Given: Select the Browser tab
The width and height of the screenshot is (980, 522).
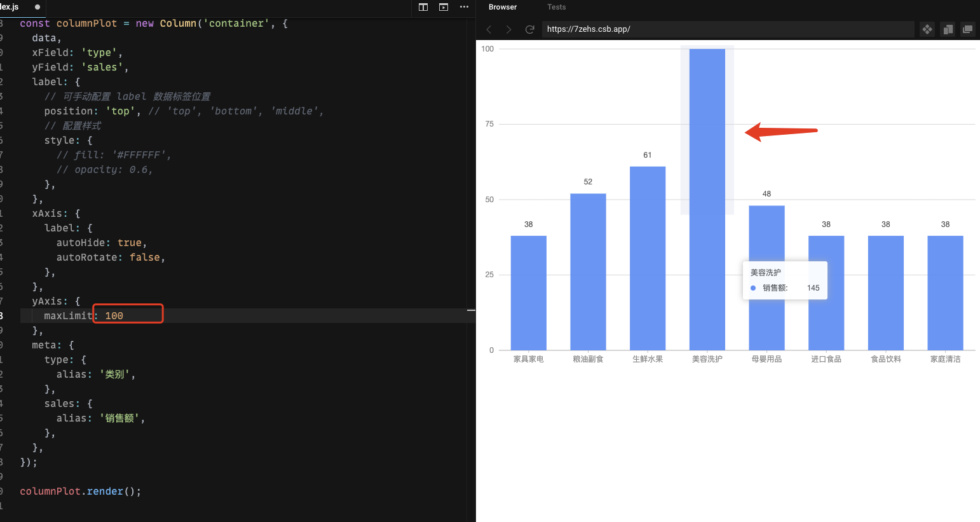Looking at the screenshot, I should (x=502, y=7).
